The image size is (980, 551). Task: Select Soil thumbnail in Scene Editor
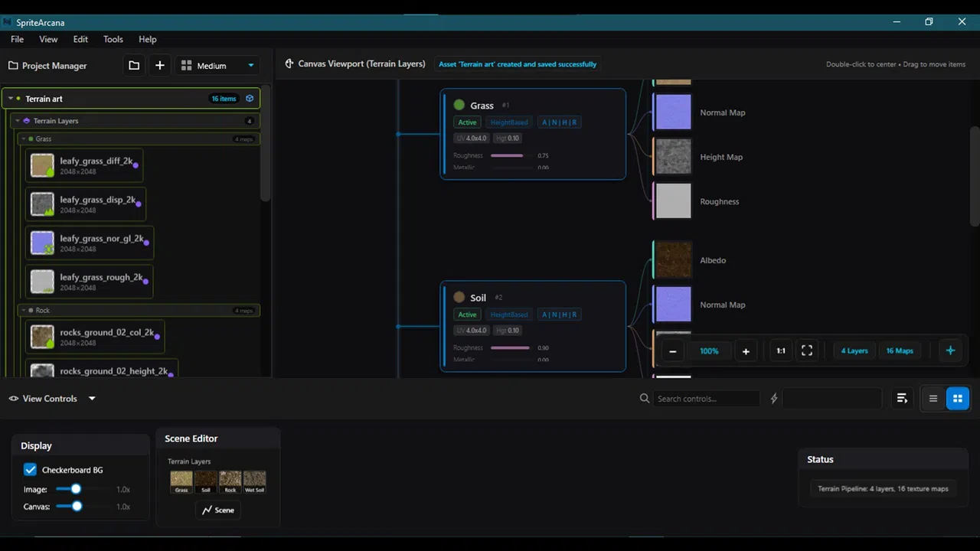[206, 482]
